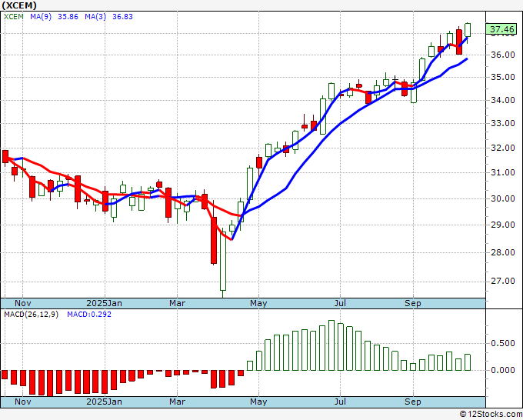Click the 0.000 MACD axis label
523x420 pixels.
pos(503,370)
